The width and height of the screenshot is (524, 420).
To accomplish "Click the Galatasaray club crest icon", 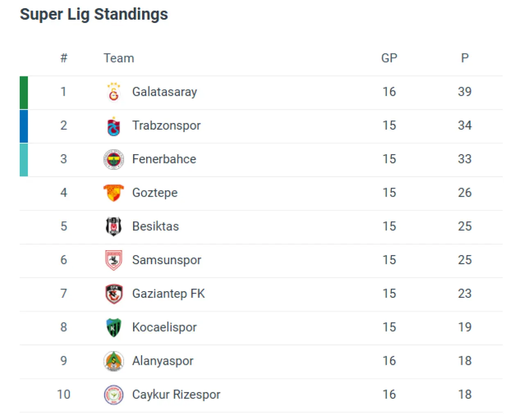I will click(113, 92).
